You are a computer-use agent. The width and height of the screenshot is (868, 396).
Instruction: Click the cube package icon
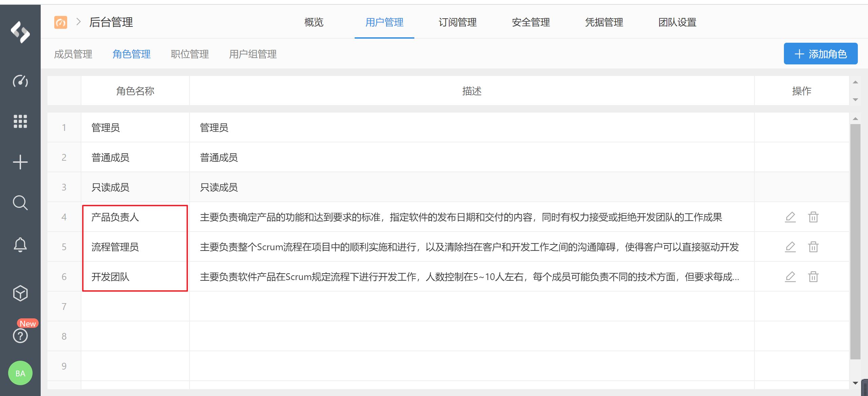(20, 293)
